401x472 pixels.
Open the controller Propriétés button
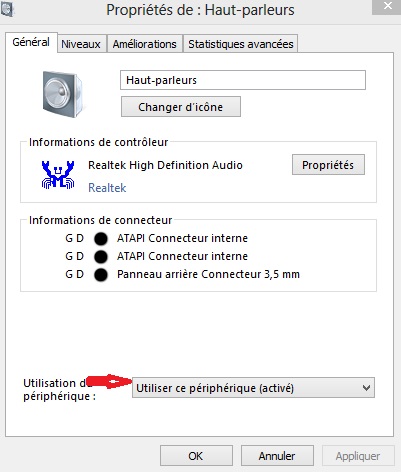coord(328,165)
